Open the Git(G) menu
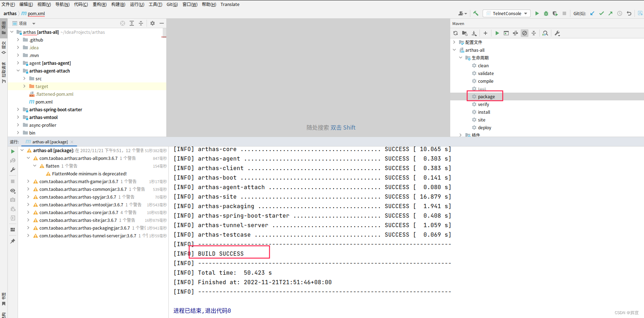The height and width of the screenshot is (318, 644). (x=172, y=4)
